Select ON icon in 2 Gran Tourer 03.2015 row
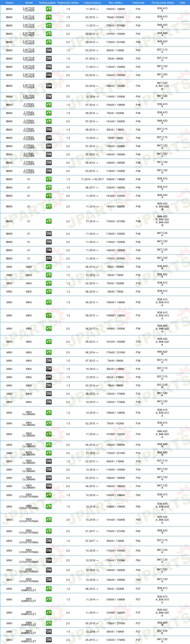The width and height of the screenshot is (190, 644). click(49, 171)
